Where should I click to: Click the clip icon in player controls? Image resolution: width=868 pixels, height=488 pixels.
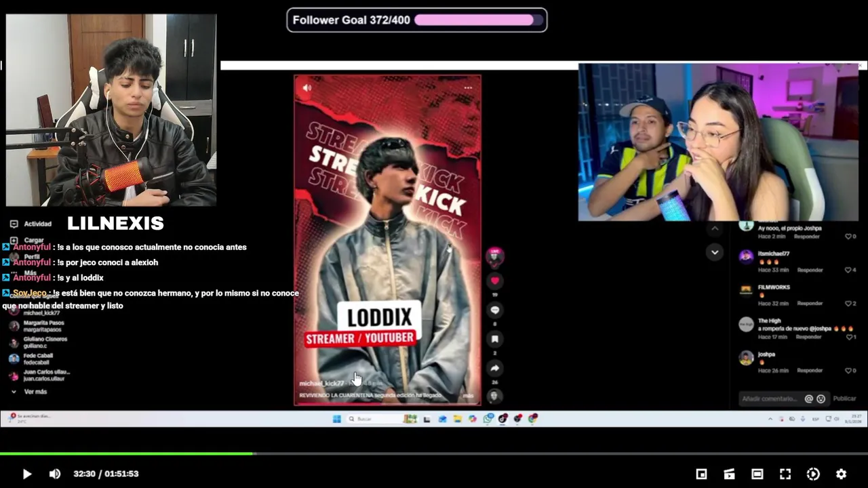pos(730,474)
